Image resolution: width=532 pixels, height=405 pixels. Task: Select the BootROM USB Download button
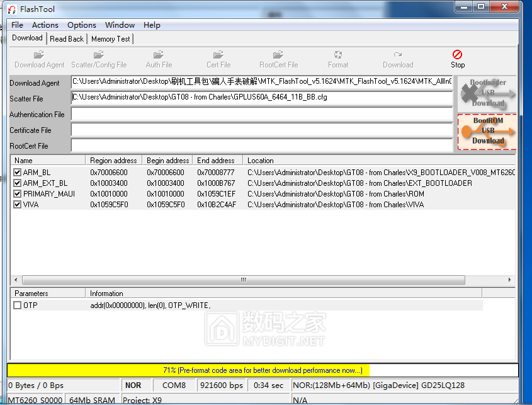click(487, 131)
